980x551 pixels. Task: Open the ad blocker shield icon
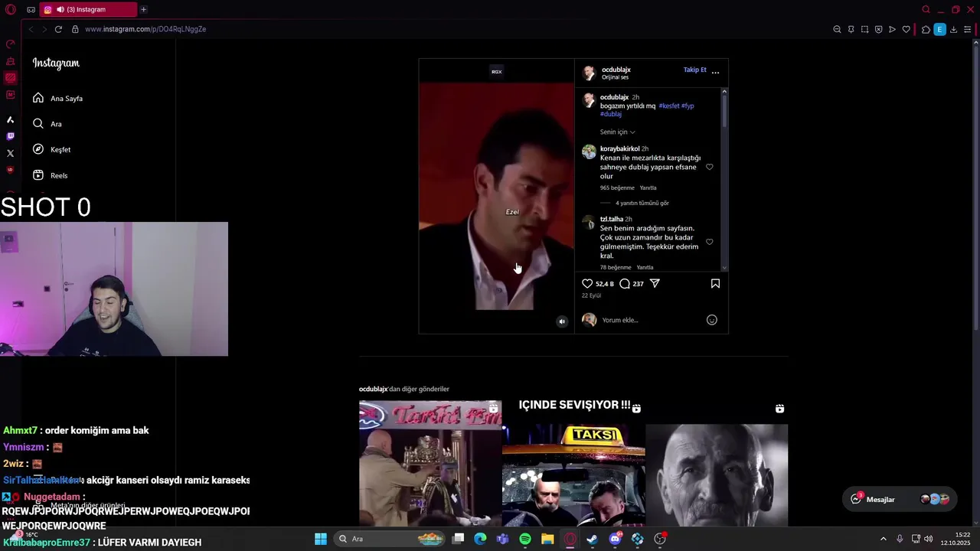coord(878,29)
